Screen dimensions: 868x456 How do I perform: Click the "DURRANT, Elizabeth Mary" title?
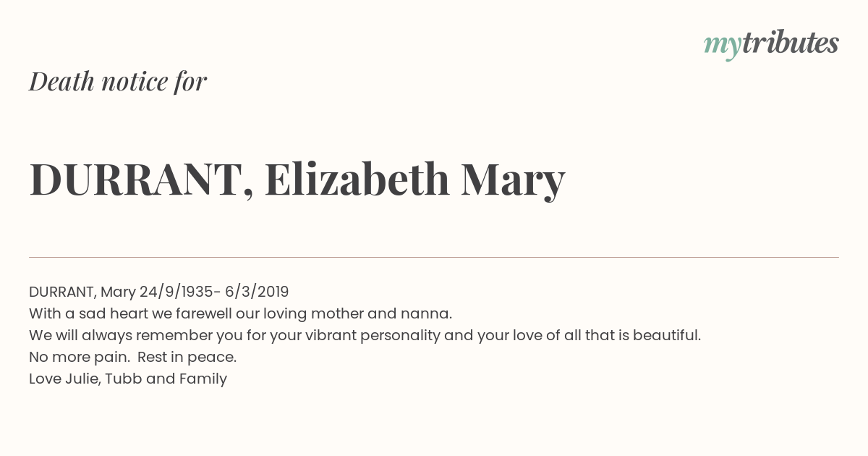point(297,180)
